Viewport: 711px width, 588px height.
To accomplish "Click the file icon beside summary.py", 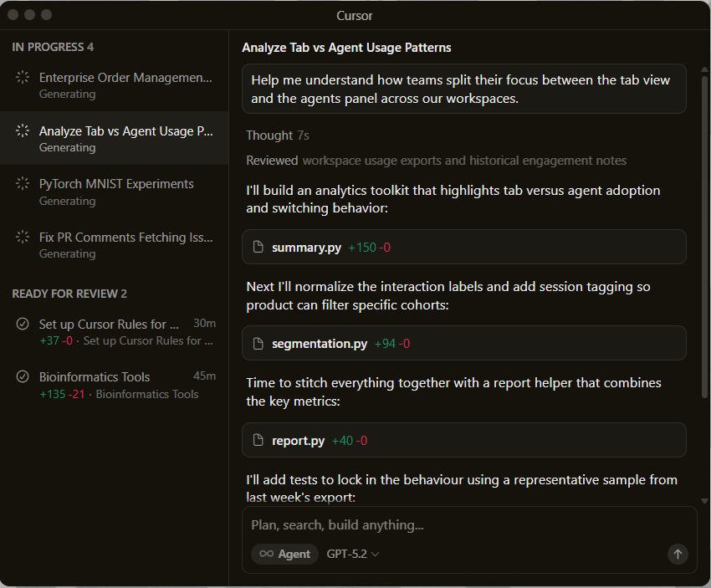I will [258, 248].
